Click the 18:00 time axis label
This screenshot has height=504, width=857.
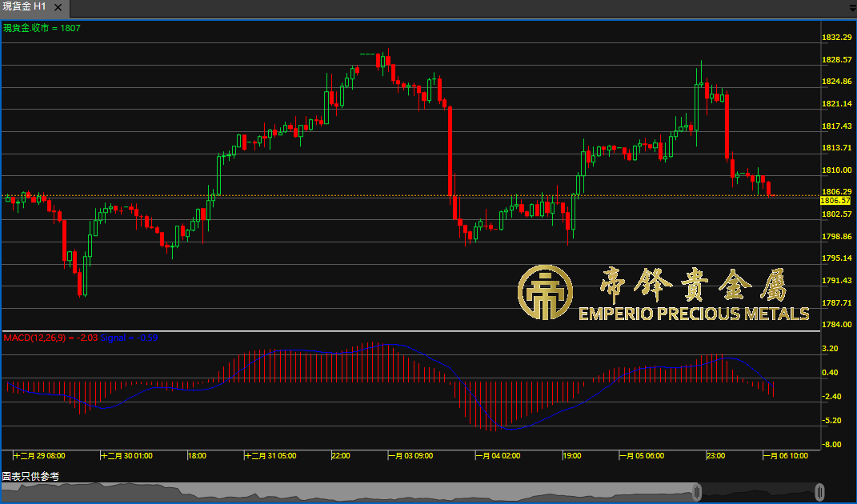198,456
